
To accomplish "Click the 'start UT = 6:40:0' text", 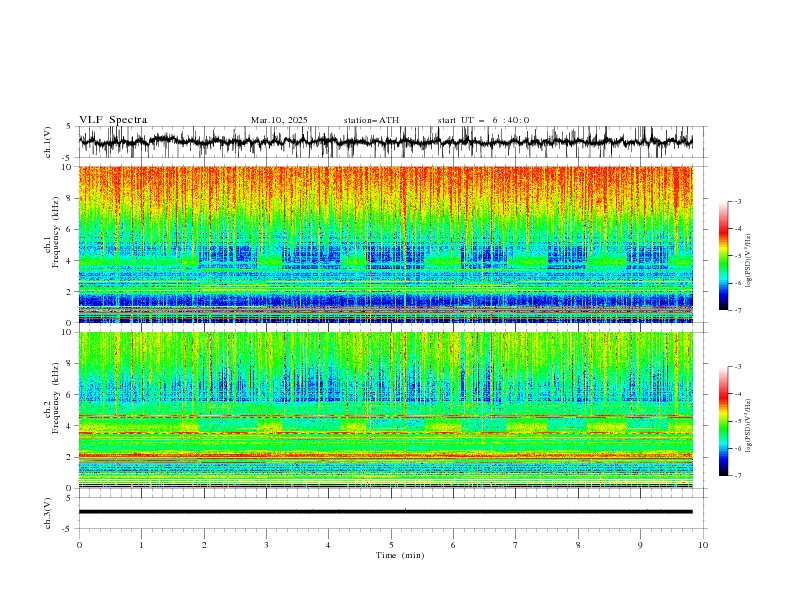I will click(x=483, y=120).
